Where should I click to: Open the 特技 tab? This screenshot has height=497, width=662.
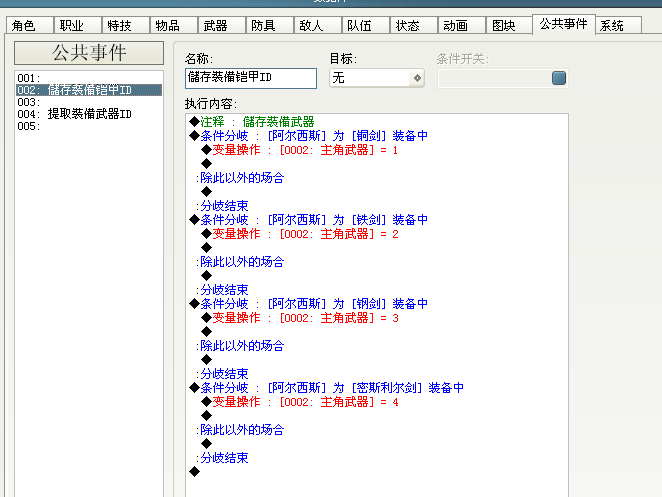126,25
